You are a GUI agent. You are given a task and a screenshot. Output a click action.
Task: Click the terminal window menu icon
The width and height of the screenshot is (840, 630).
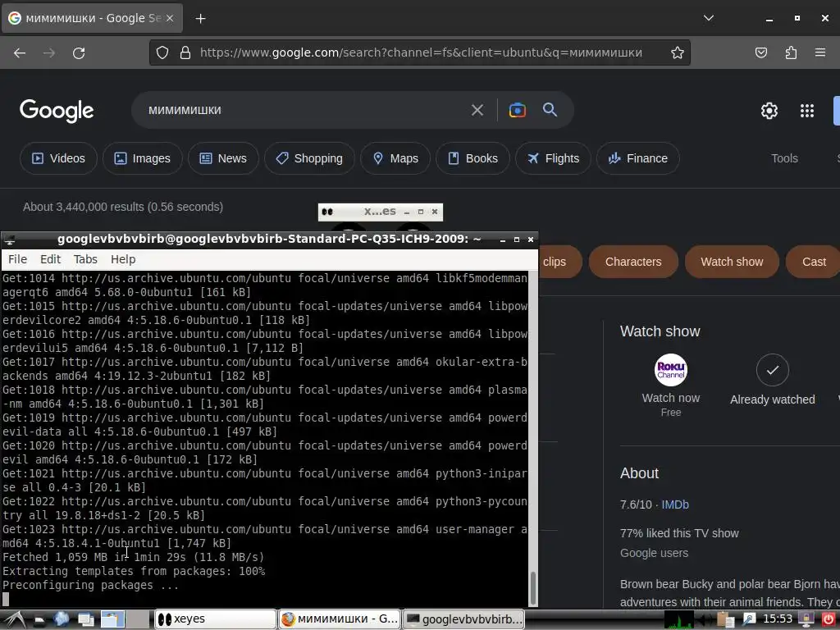click(9, 240)
